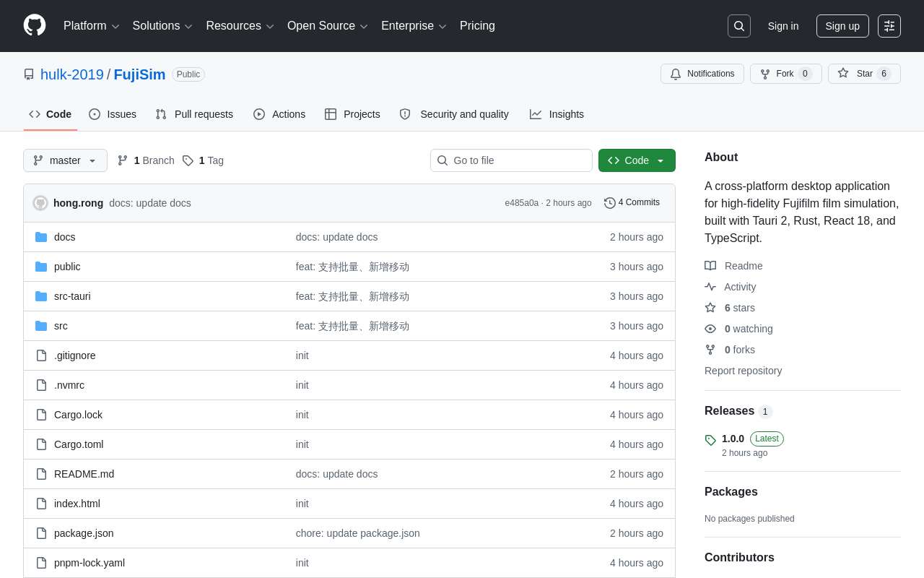Click the .nvmrc file icon
This screenshot has width=924, height=578.
coord(41,385)
